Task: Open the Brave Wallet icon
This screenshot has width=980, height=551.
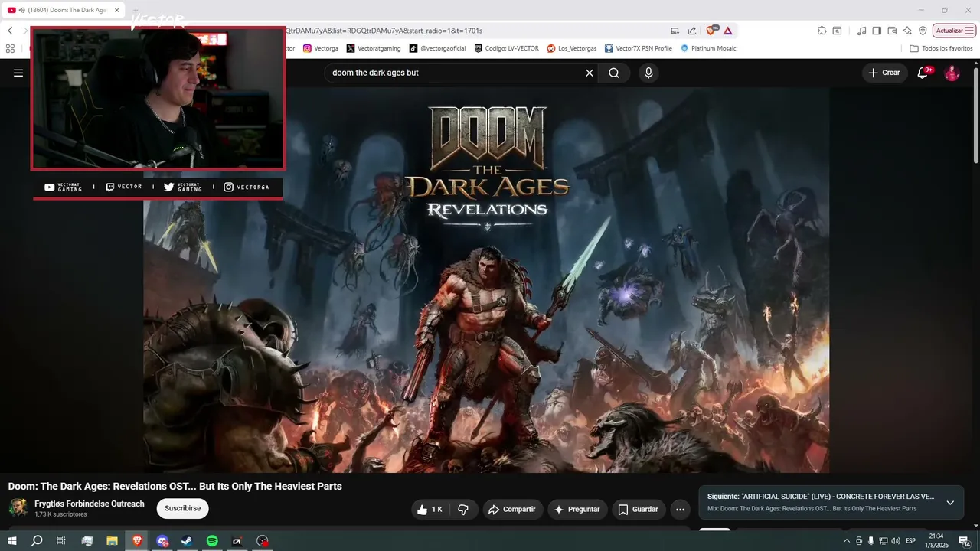Action: point(892,31)
